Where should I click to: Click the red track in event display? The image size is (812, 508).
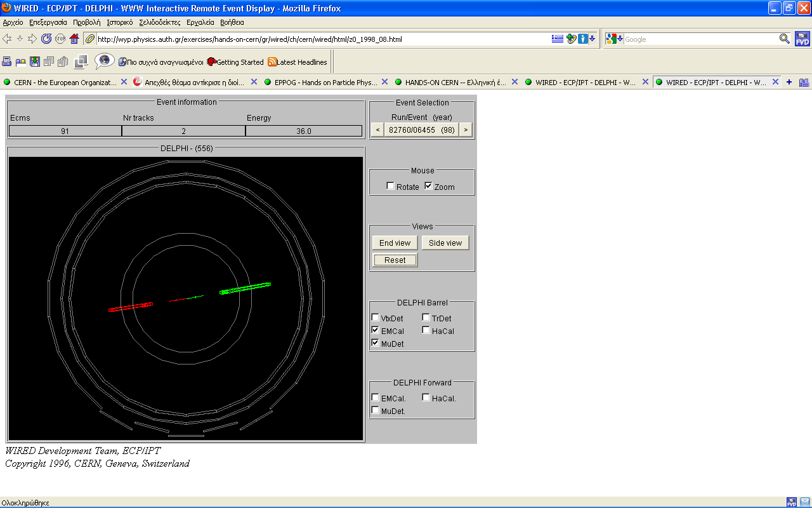pos(131,307)
